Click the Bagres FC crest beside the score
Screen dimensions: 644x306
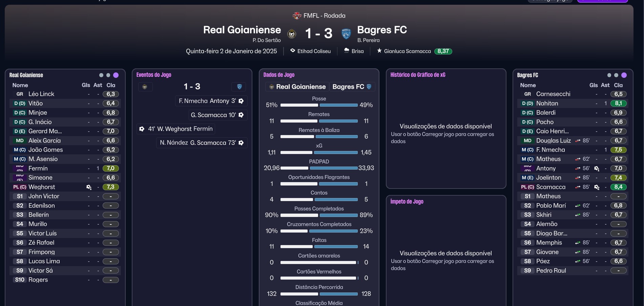tap(346, 34)
